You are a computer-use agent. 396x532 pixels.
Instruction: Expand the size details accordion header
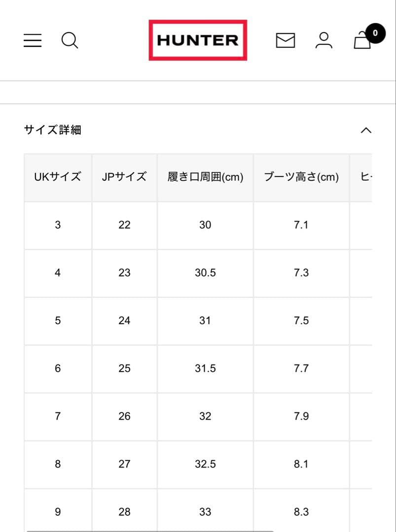click(x=197, y=130)
